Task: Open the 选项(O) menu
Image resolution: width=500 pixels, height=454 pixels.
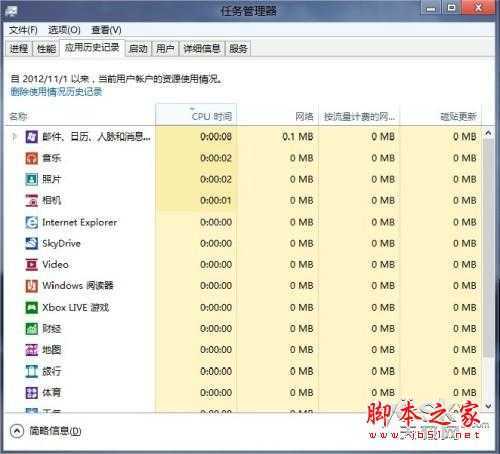Action: point(64,30)
